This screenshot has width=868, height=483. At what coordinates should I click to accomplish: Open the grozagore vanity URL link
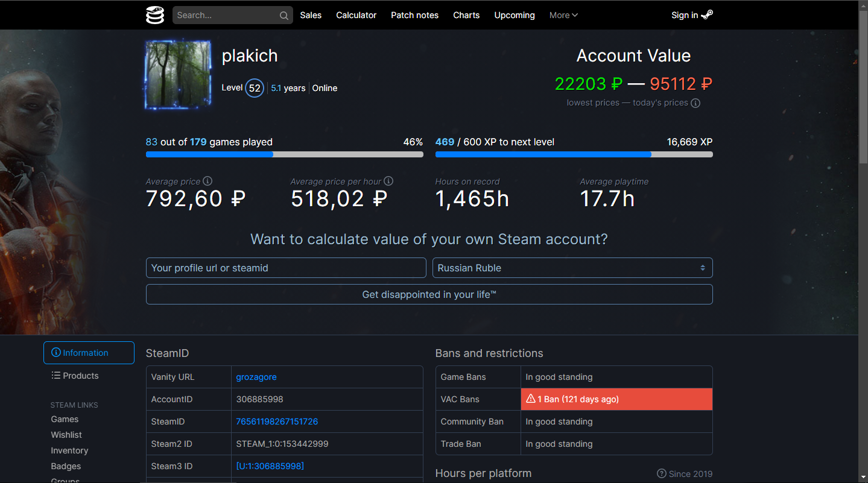(256, 377)
